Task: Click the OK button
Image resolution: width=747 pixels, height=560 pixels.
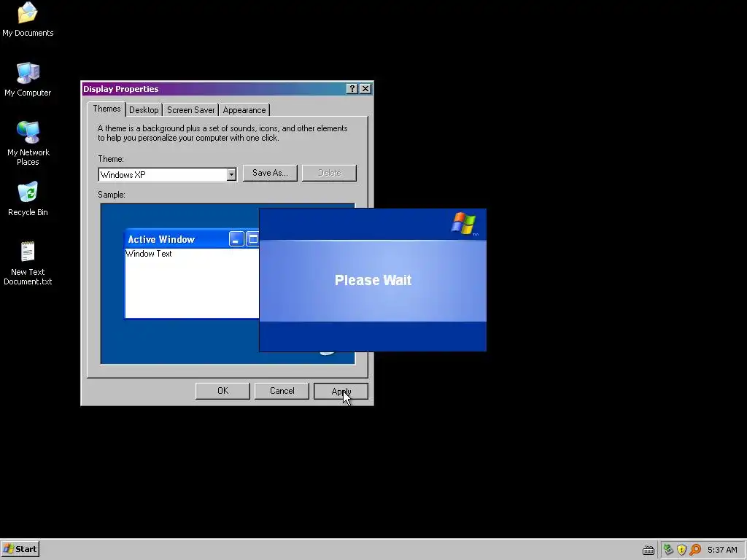Action: tap(222, 391)
